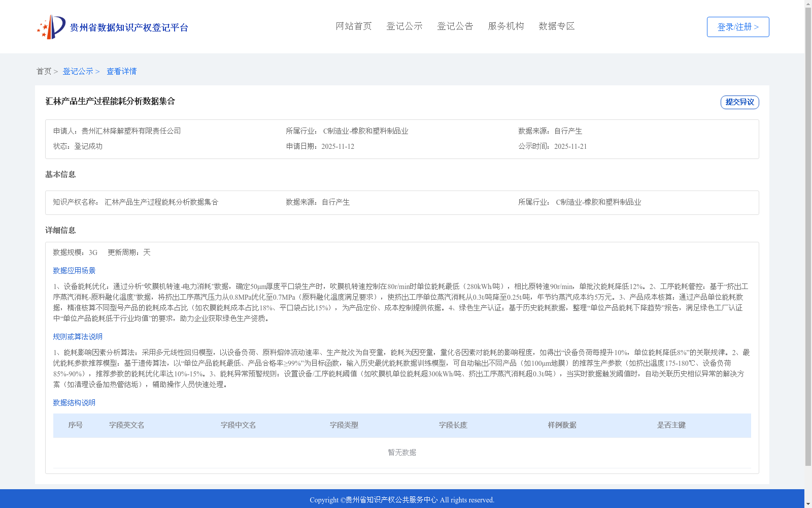The width and height of the screenshot is (812, 508).
Task: Click 字段英文名 column header
Action: coord(127,425)
